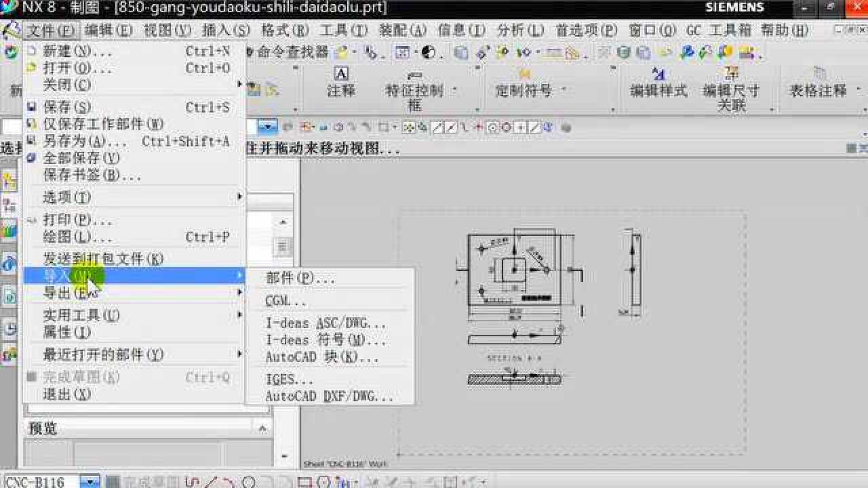The width and height of the screenshot is (868, 488).
Task: Open the 插入(S) menu
Action: pos(226,30)
